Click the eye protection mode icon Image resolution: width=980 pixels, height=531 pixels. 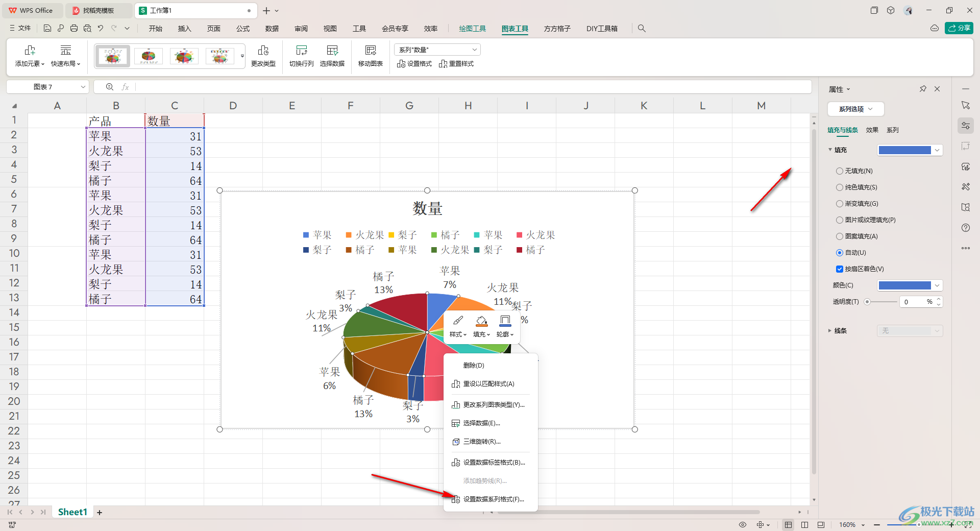[743, 525]
